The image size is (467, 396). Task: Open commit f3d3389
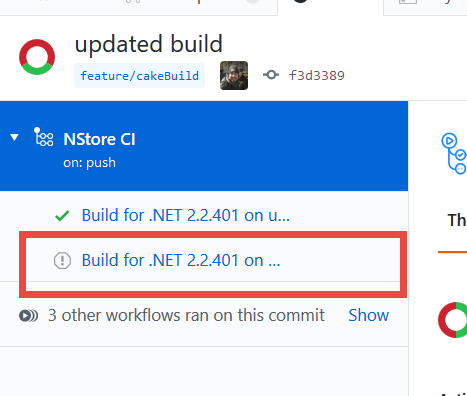(317, 76)
